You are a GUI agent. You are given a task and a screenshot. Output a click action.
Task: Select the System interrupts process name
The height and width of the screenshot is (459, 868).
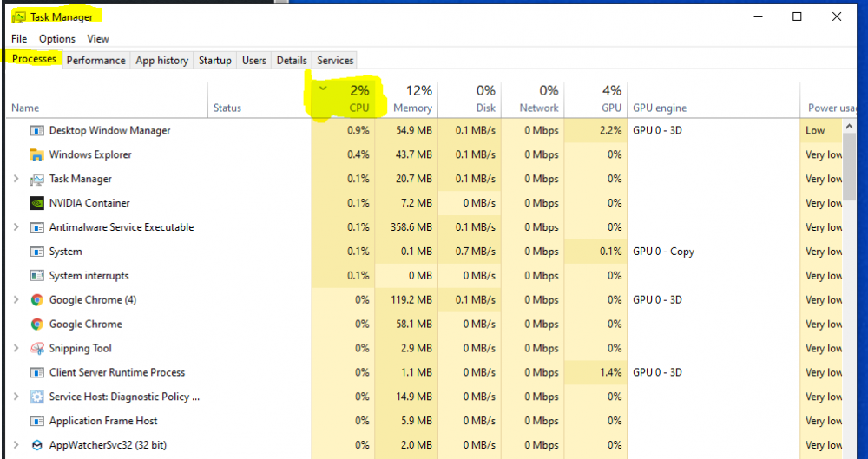click(x=89, y=276)
